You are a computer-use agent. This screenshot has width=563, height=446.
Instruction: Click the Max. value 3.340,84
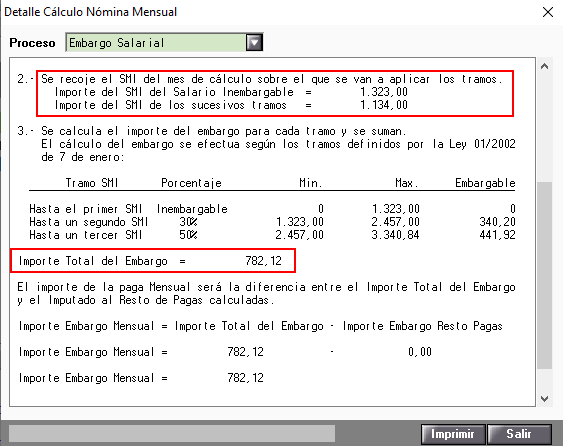pyautogui.click(x=395, y=235)
